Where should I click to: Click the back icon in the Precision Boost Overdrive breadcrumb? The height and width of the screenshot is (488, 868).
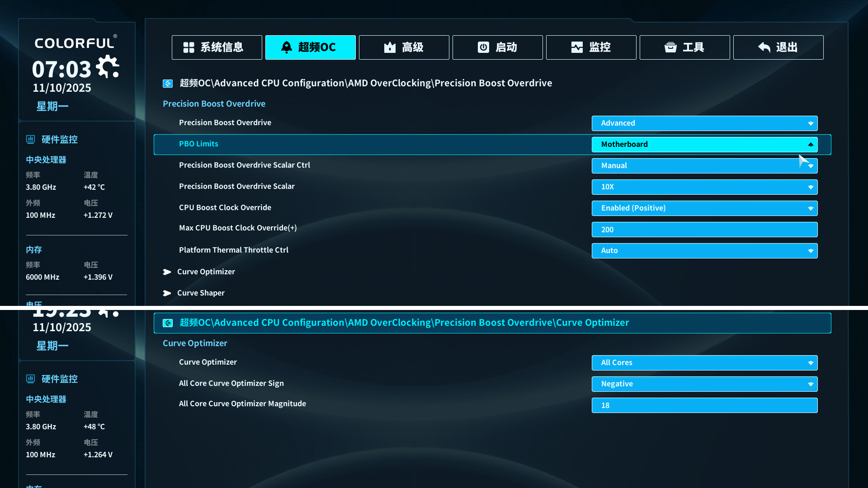click(168, 84)
